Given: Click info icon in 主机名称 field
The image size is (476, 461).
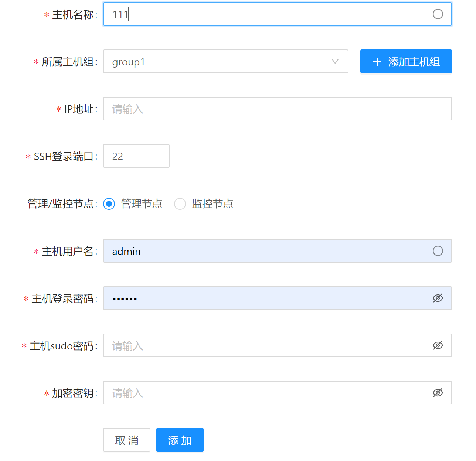Looking at the screenshot, I should (x=438, y=14).
